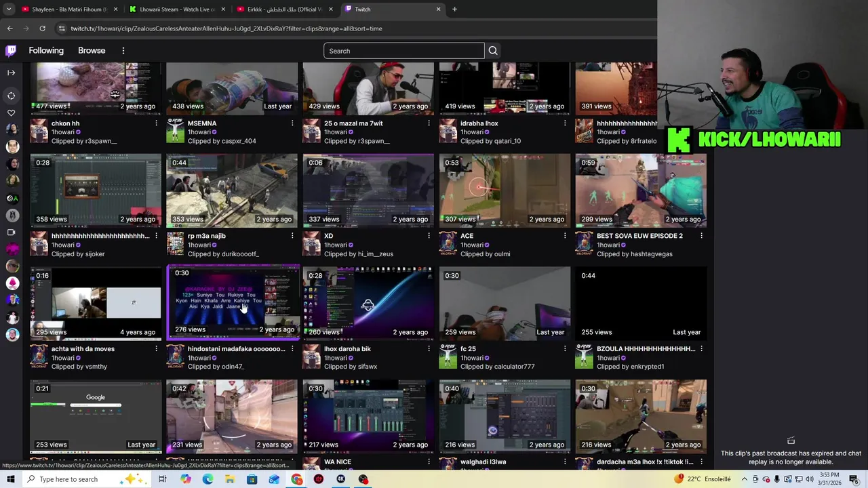
Task: Switch to Lhowarii Stream - Watch Live tab
Action: click(176, 9)
